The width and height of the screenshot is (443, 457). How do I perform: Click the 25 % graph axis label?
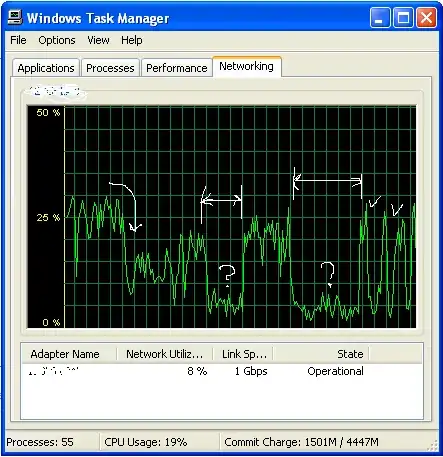click(x=48, y=218)
